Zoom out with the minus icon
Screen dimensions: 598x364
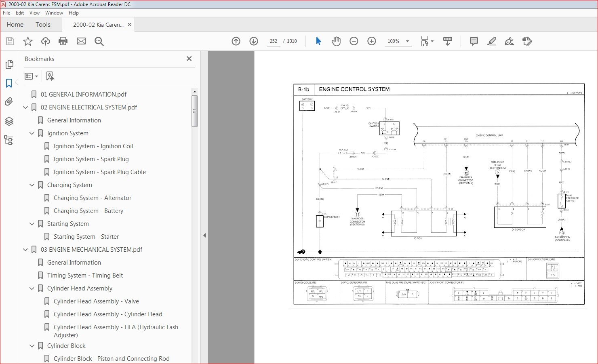[x=354, y=41]
